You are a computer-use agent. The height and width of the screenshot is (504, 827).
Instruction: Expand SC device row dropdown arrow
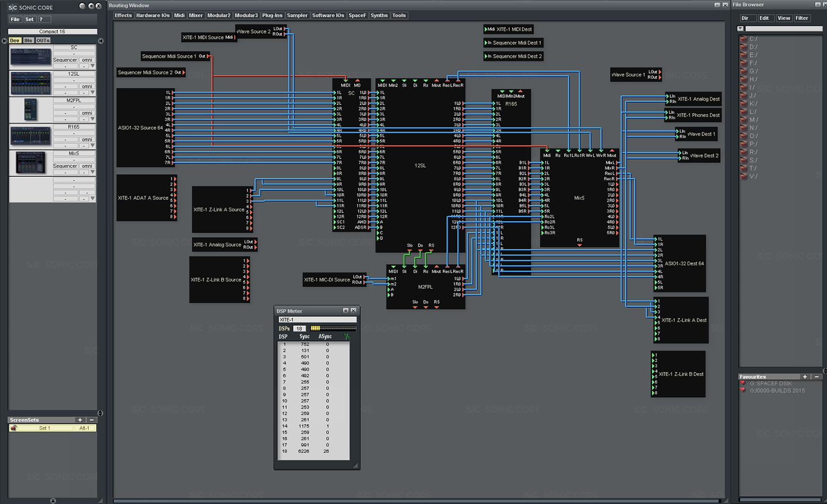click(x=93, y=66)
